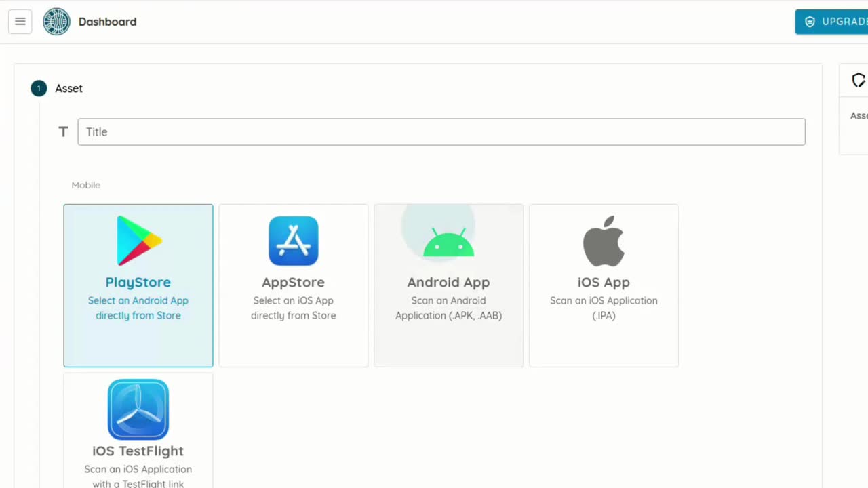Screen dimensions: 868x488
Task: Click the TestFlight propeller icon
Action: [138, 409]
